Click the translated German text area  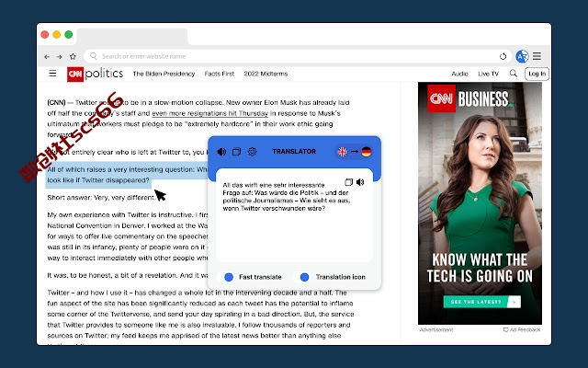(294, 215)
